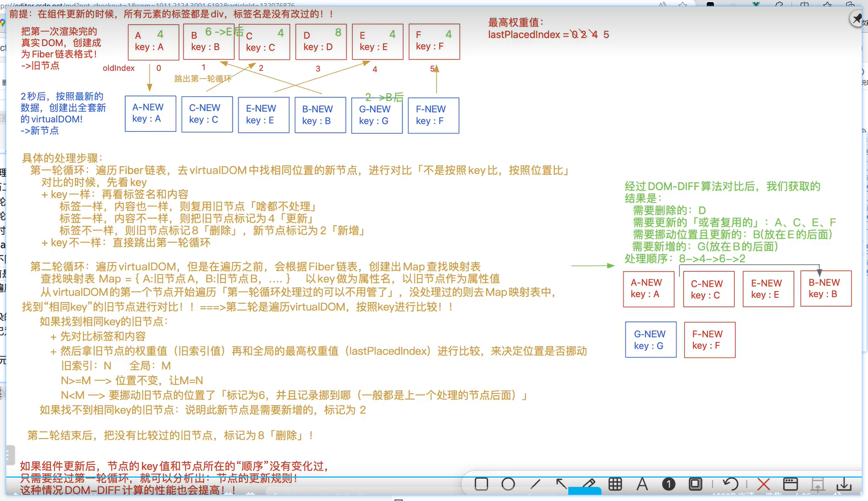868x501 pixels.
Task: Click the '需要挪动位置且更新的' line
Action: (732, 234)
